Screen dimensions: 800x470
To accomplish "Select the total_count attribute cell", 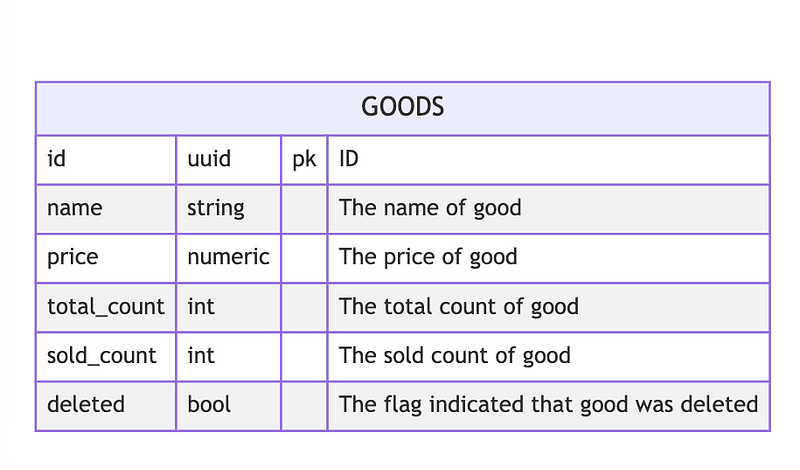I will click(x=105, y=306).
